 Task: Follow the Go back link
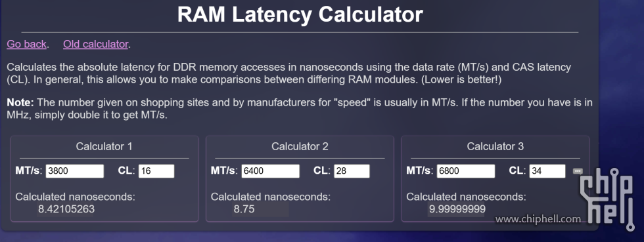tap(27, 45)
